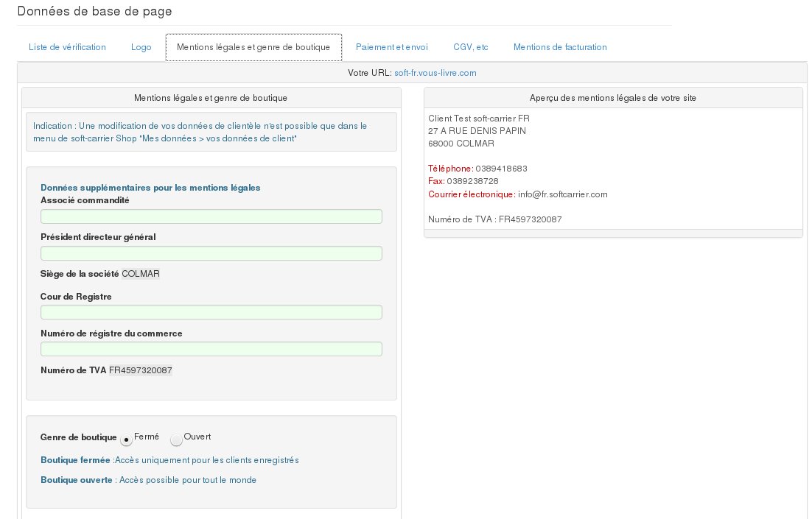Select the Fermé shop type radio

(126, 439)
